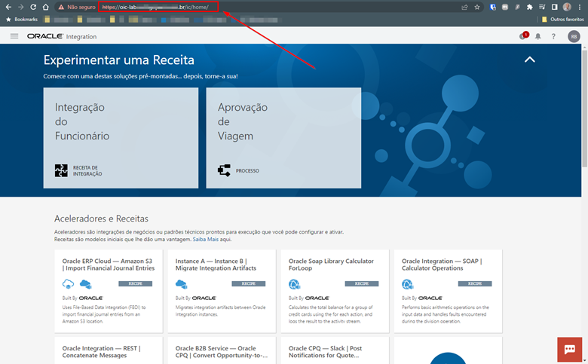The width and height of the screenshot is (588, 364).
Task: Open the Extensions puzzle menu
Action: pos(529,7)
